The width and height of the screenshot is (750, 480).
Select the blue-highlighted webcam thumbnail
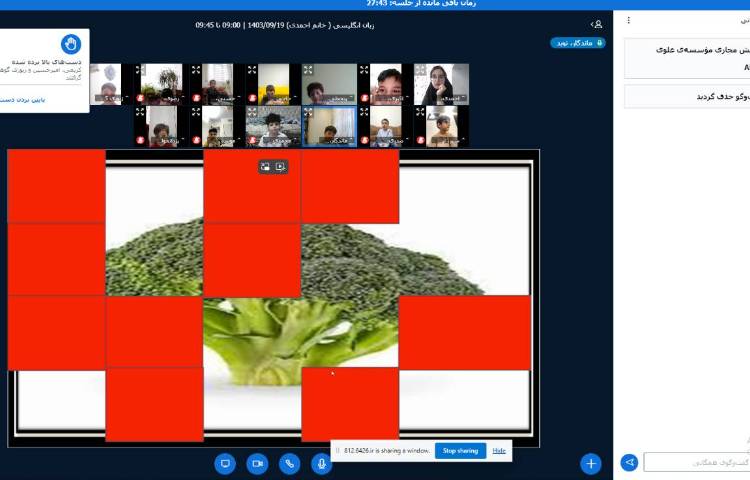(x=329, y=126)
